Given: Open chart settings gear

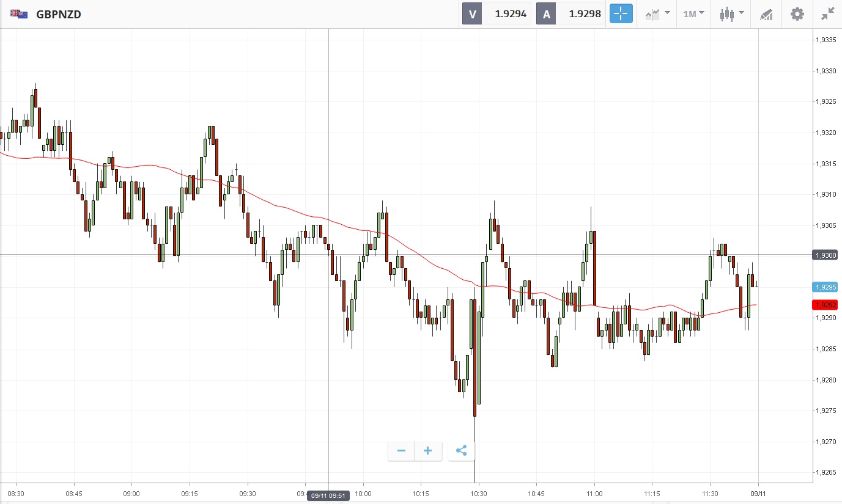Looking at the screenshot, I should pyautogui.click(x=797, y=13).
